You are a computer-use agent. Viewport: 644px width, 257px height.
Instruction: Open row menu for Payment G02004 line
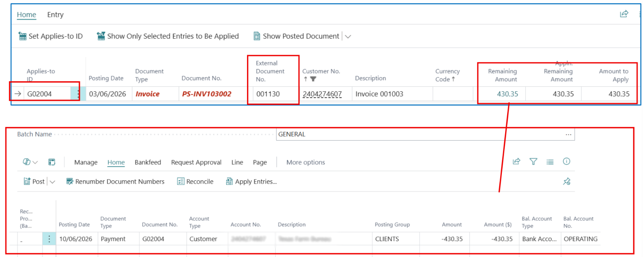click(x=49, y=239)
